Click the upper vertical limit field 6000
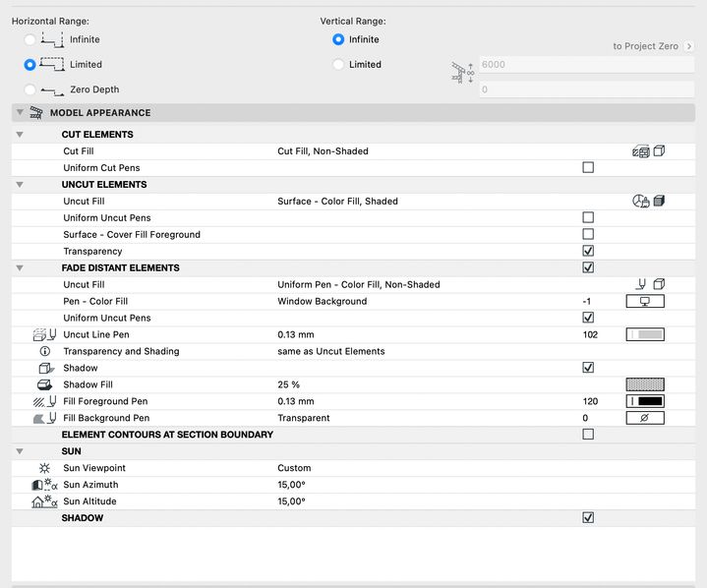The width and height of the screenshot is (707, 588). [x=587, y=65]
